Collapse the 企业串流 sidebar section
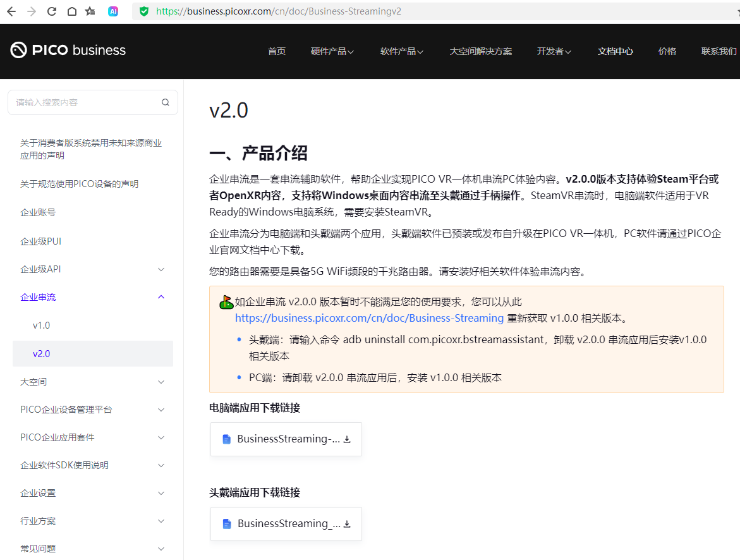Image resolution: width=740 pixels, height=560 pixels. click(92, 297)
